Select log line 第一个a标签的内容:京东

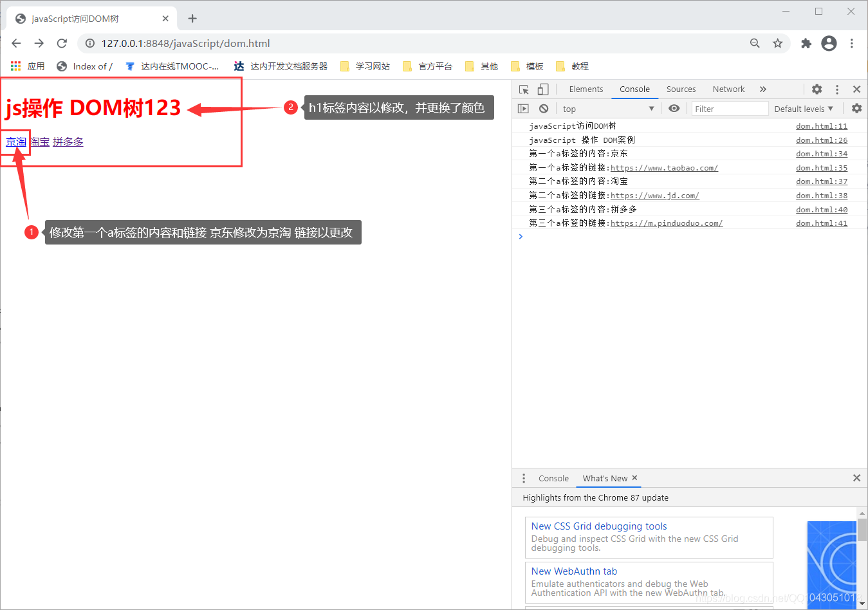point(578,154)
